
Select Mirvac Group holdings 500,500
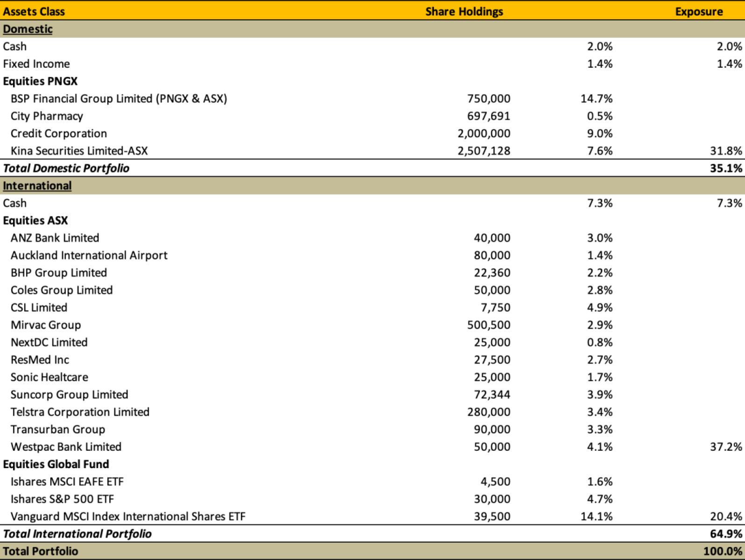(x=489, y=325)
